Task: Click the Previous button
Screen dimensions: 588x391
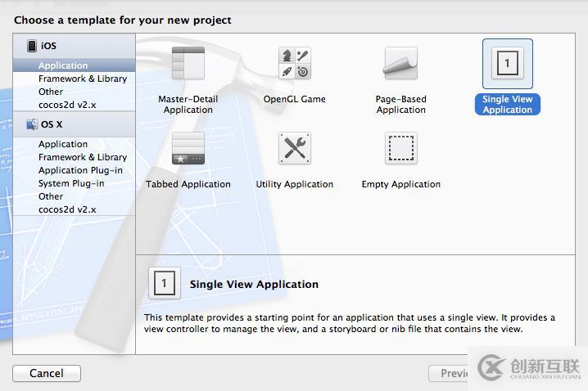Action: coord(449,373)
